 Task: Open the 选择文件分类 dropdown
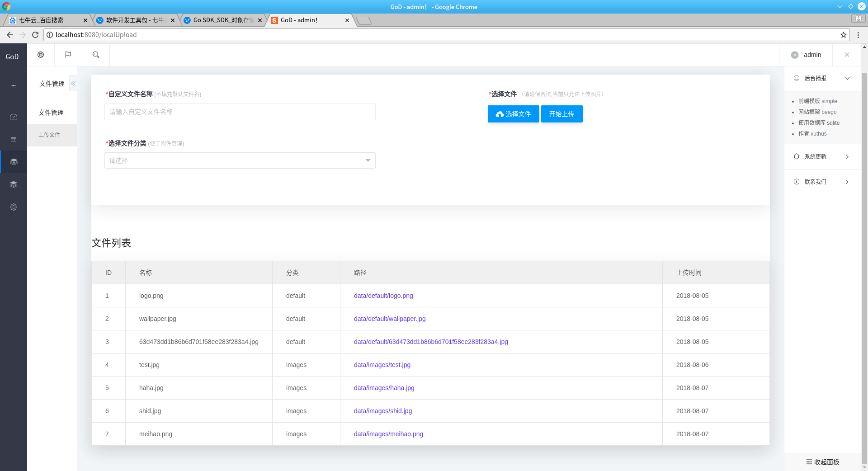[x=240, y=160]
